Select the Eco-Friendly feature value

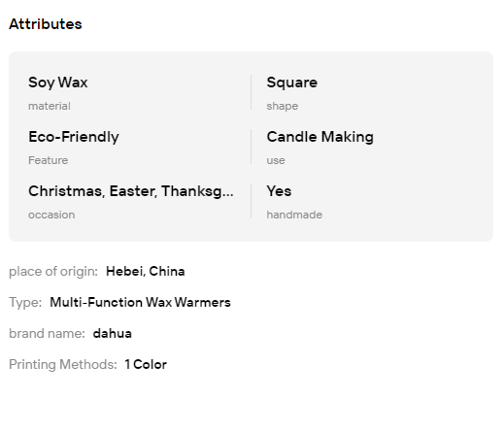click(74, 137)
